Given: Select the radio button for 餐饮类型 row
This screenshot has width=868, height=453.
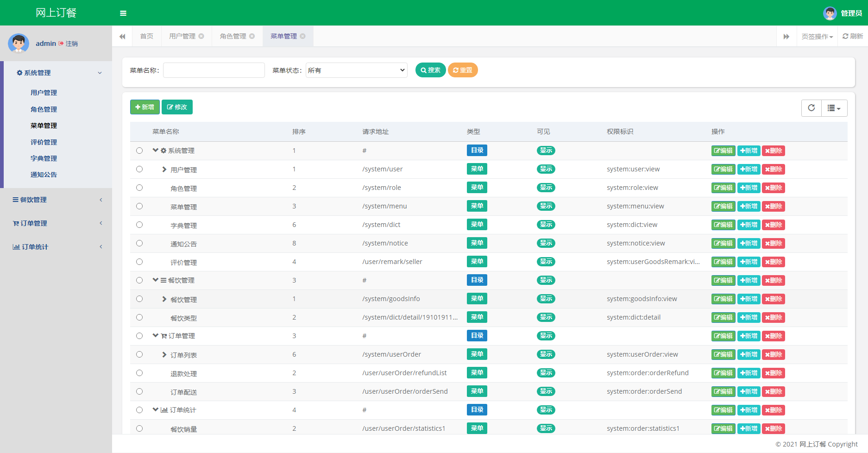Looking at the screenshot, I should coord(139,317).
